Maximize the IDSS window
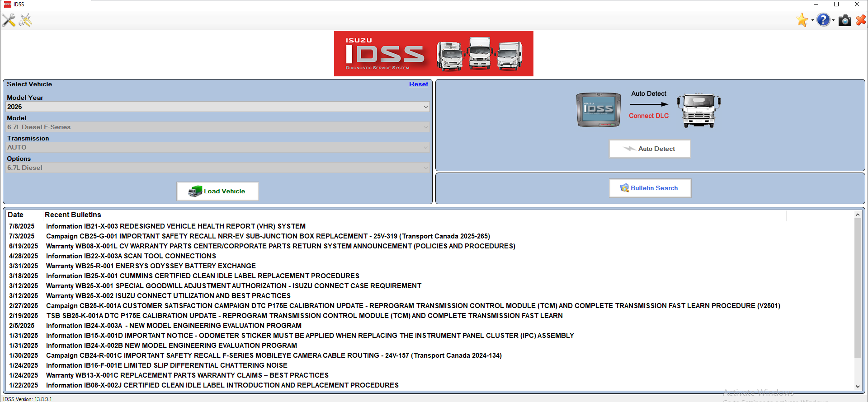 (x=836, y=4)
